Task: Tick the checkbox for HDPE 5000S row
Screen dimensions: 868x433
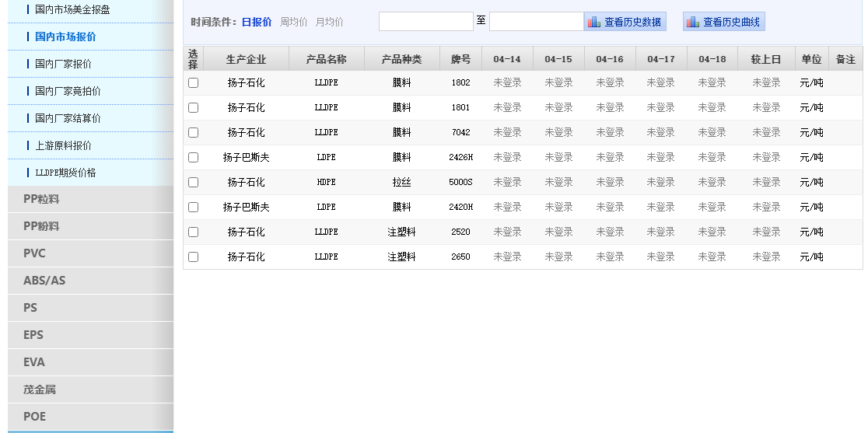Action: tap(194, 182)
